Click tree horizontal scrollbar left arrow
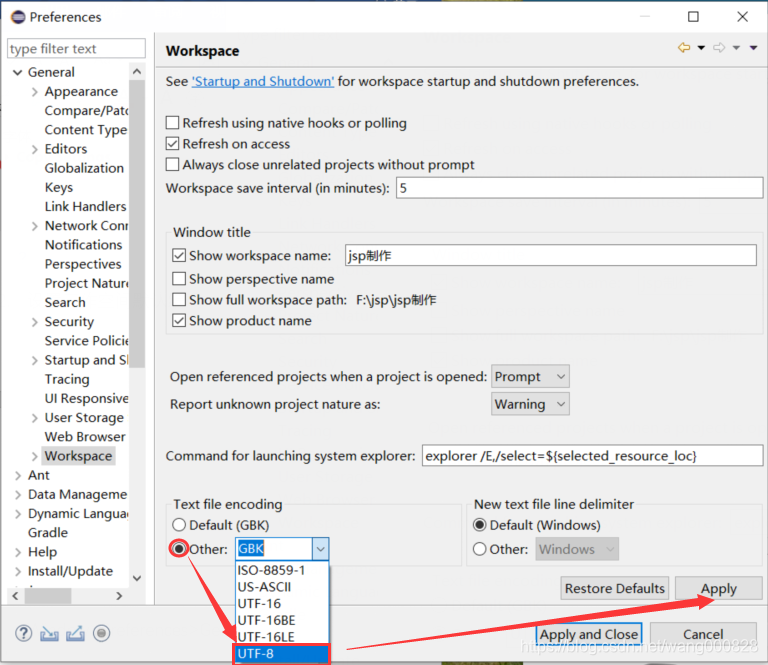The width and height of the screenshot is (768, 665). [16, 596]
